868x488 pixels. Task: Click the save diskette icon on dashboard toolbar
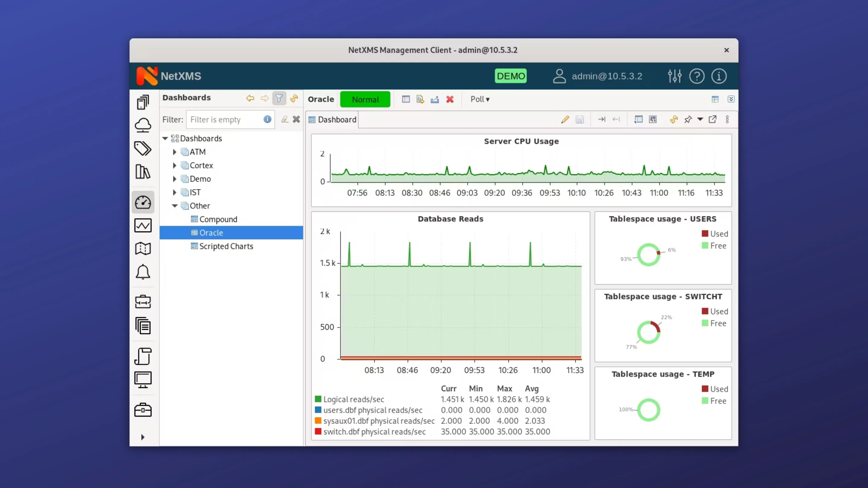(x=580, y=119)
